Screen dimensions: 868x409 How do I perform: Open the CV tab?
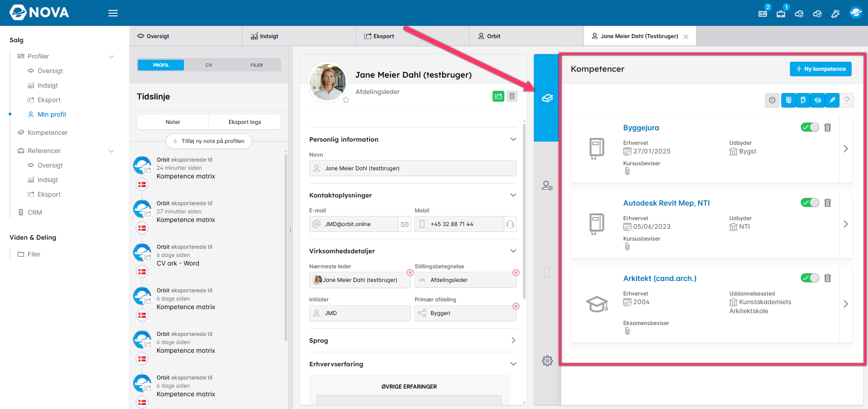pos(209,65)
